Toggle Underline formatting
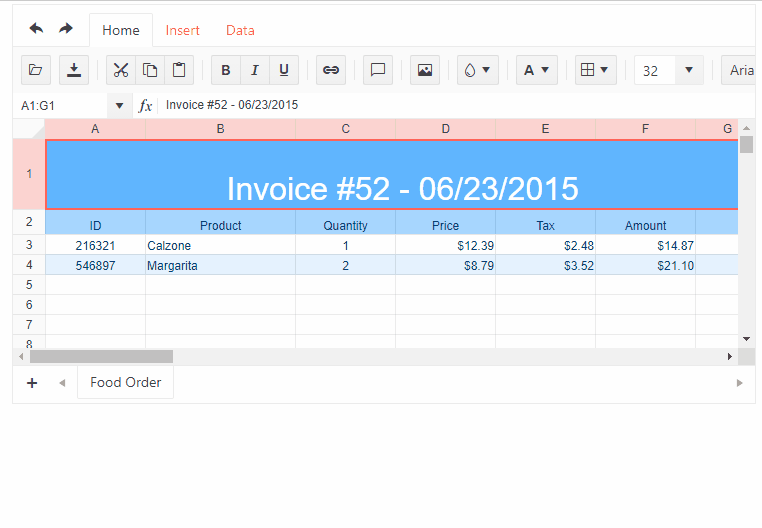This screenshot has width=762, height=528. 284,70
